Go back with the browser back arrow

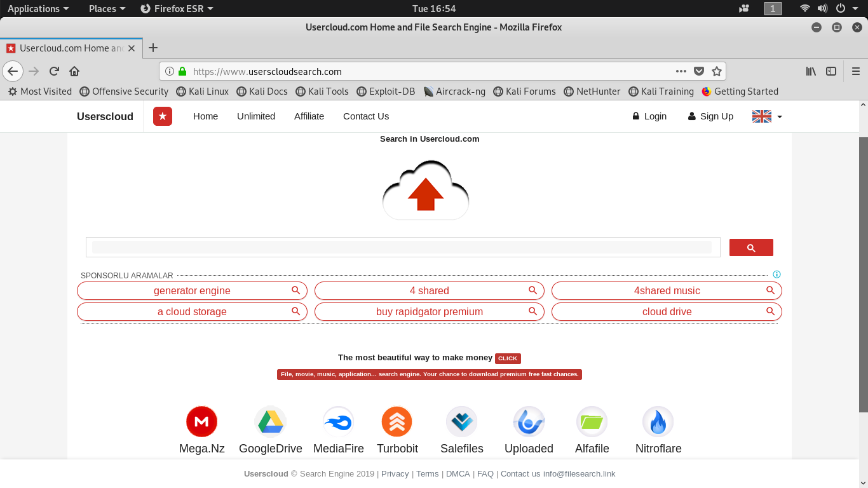(13, 71)
